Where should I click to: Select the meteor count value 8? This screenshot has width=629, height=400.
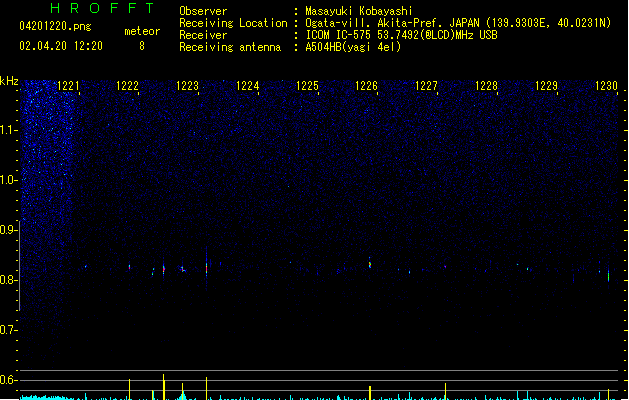(x=142, y=46)
